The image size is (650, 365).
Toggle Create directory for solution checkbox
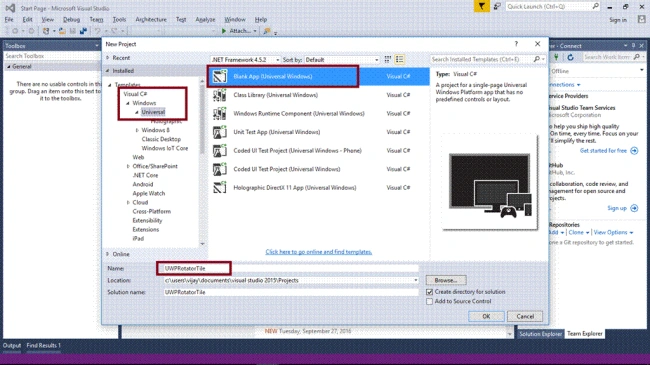coord(429,292)
